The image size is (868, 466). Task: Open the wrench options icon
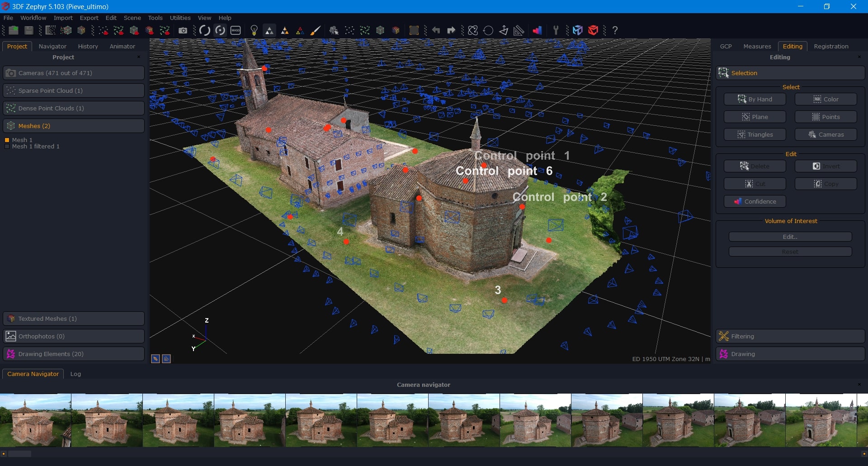556,30
